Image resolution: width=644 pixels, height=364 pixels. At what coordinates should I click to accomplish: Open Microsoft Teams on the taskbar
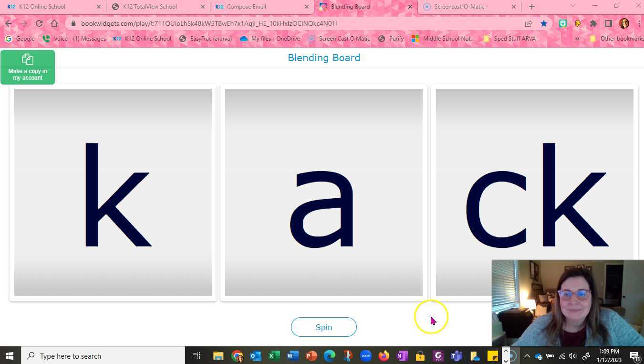(x=457, y=356)
